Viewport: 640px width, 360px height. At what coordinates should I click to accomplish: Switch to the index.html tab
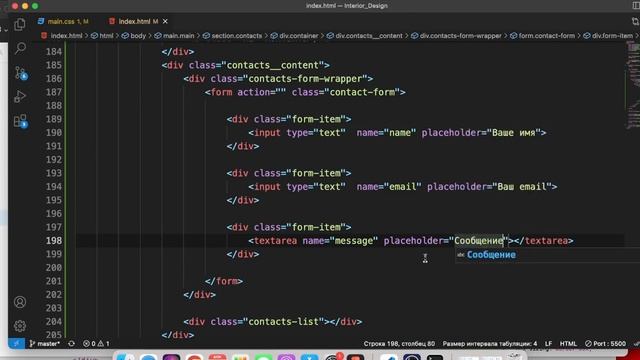tap(134, 21)
